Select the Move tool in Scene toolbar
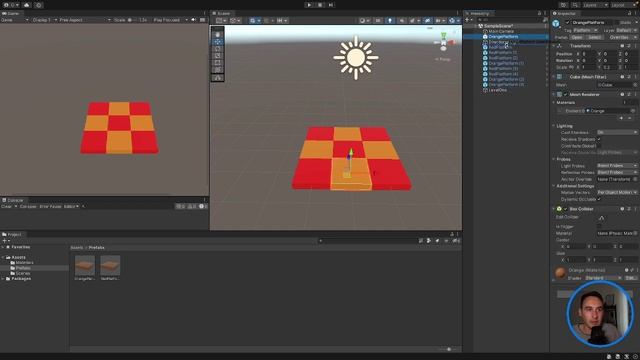 coord(218,42)
